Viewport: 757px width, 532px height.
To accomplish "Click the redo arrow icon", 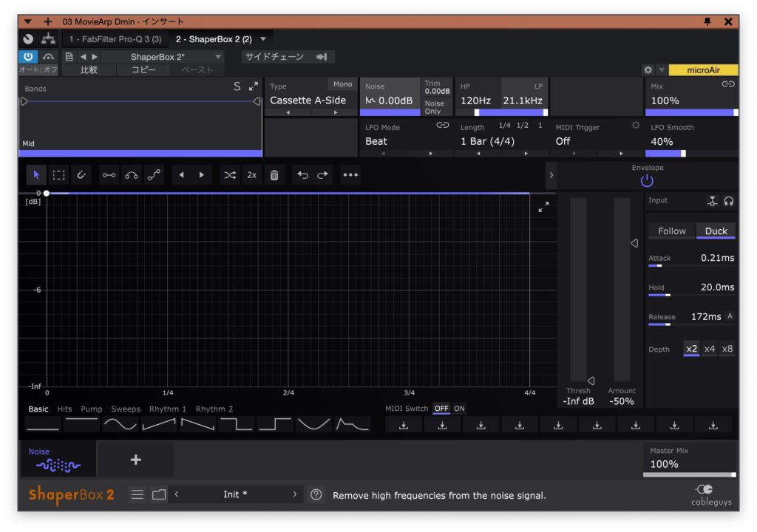I will coord(323,175).
